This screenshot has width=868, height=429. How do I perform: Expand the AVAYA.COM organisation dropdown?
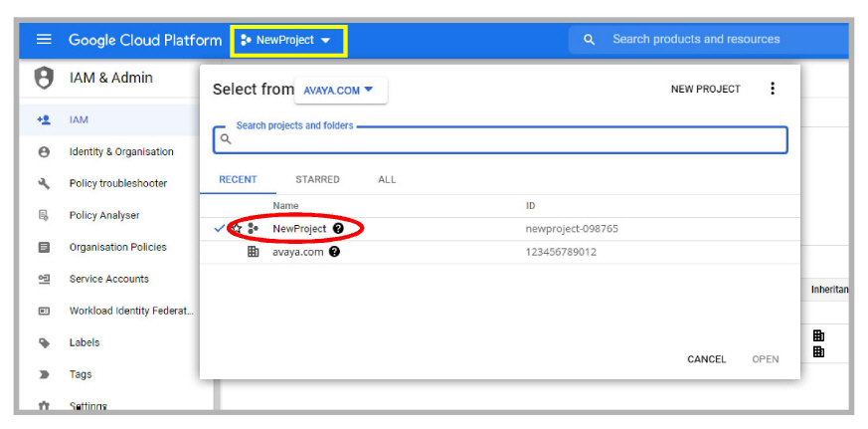pos(340,91)
